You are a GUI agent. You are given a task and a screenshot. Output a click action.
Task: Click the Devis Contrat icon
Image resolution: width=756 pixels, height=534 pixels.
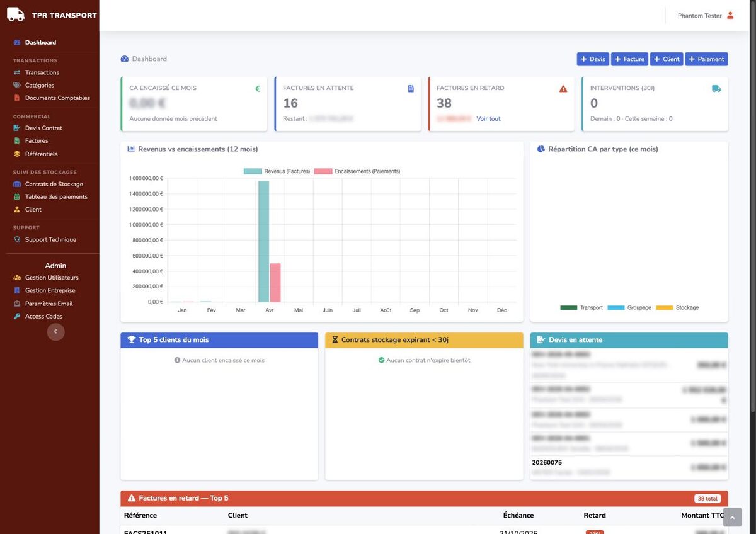[x=17, y=128]
